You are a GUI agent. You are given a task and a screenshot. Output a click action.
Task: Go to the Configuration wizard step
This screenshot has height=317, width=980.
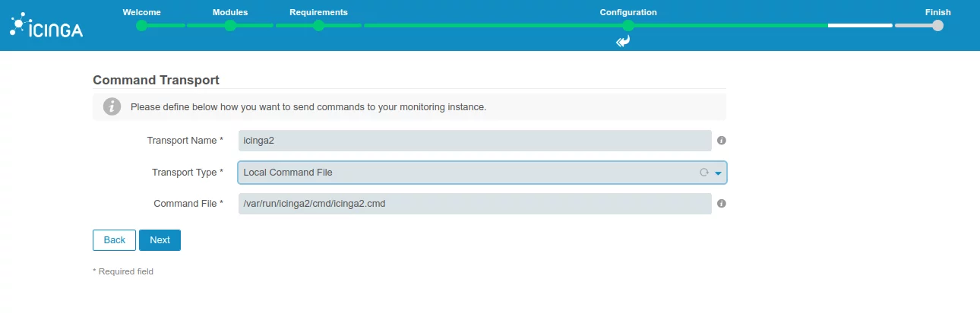[628, 12]
